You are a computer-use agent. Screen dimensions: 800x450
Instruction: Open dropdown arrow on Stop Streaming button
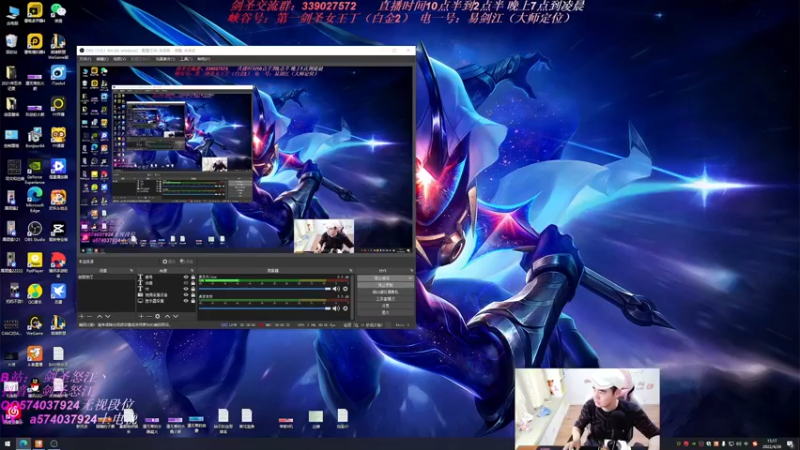(x=410, y=278)
